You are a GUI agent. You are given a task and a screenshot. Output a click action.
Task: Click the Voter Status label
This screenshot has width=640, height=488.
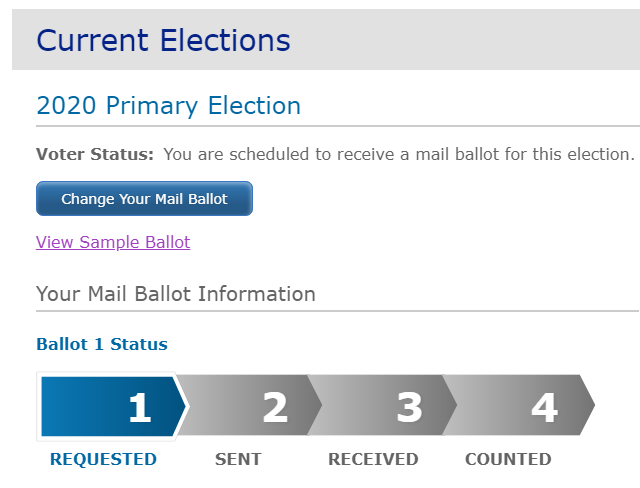pos(95,155)
